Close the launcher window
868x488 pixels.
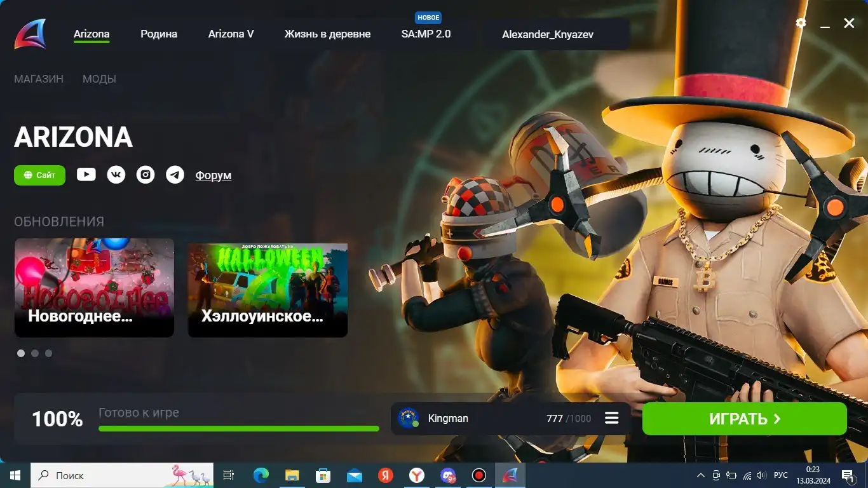pyautogui.click(x=849, y=24)
